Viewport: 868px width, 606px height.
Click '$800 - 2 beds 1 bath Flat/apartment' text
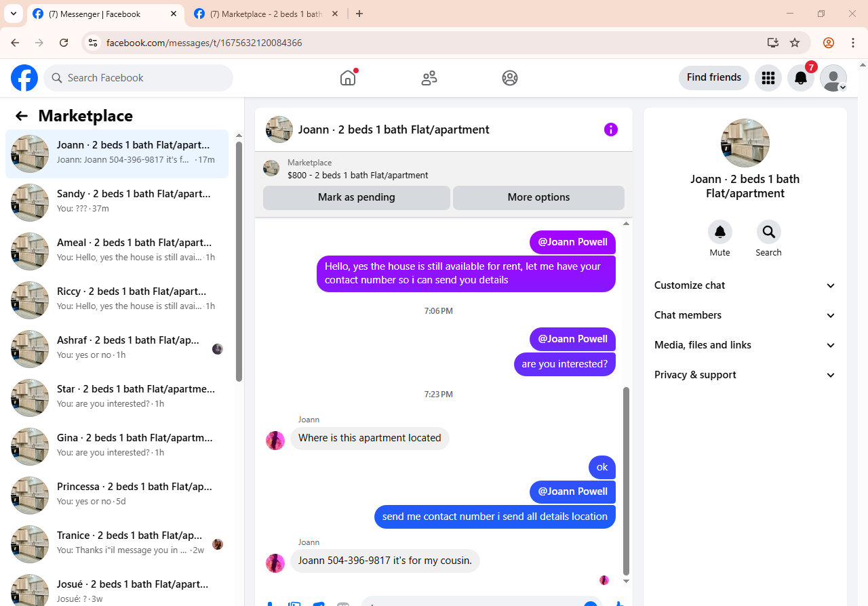click(358, 175)
